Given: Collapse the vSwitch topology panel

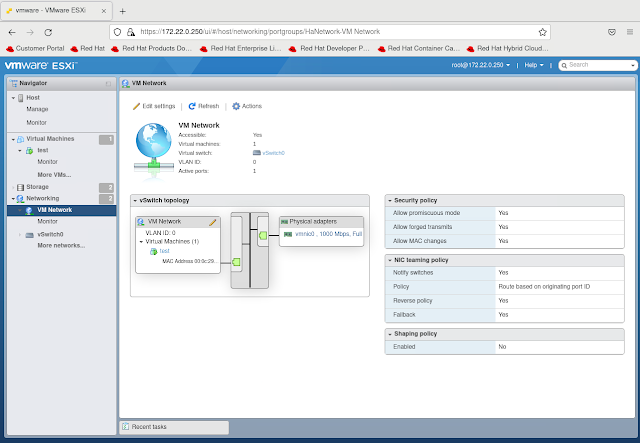Looking at the screenshot, I should pyautogui.click(x=135, y=201).
